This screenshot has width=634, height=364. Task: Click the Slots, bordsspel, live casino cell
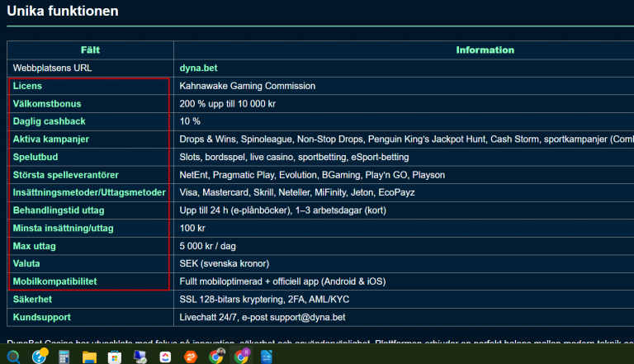pyautogui.click(x=295, y=157)
